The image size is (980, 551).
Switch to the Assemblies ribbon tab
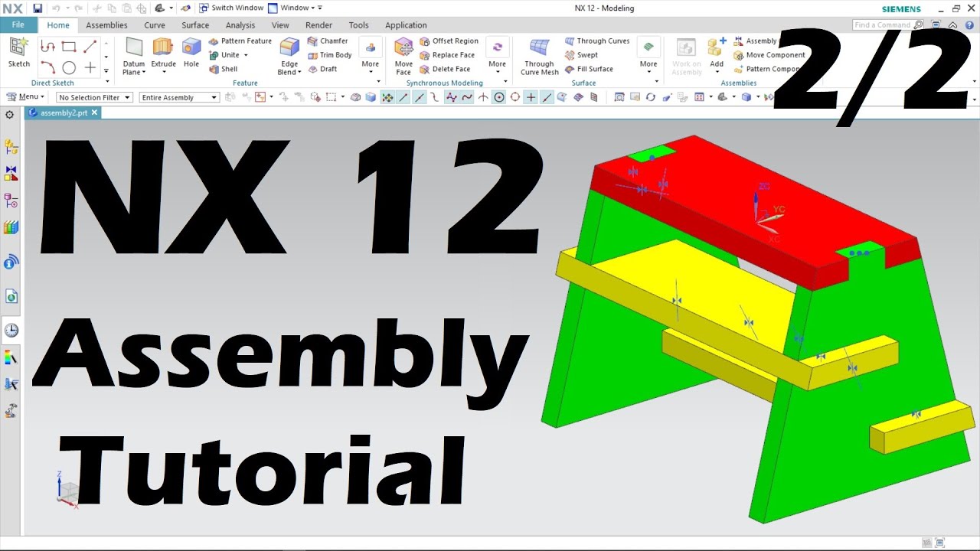point(107,25)
